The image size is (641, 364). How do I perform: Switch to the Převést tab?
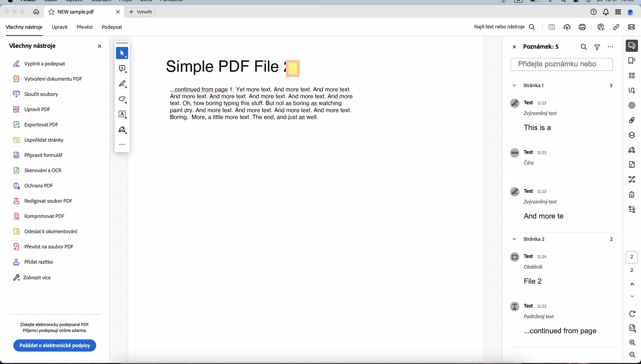[84, 27]
